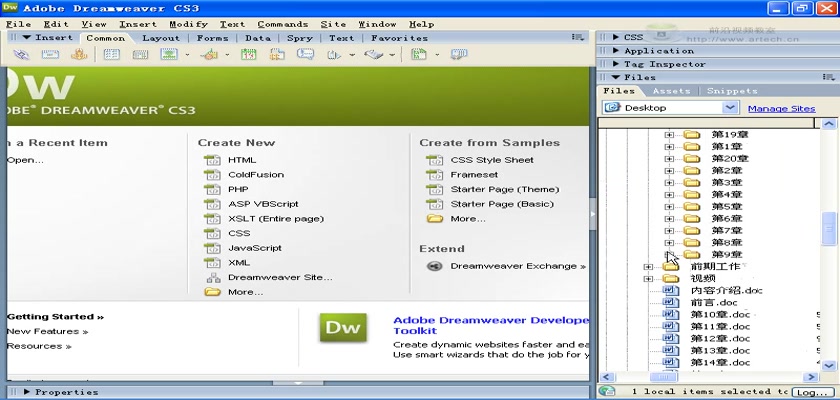Open the Modify menu
This screenshot has height=400, width=840.
tap(189, 24)
